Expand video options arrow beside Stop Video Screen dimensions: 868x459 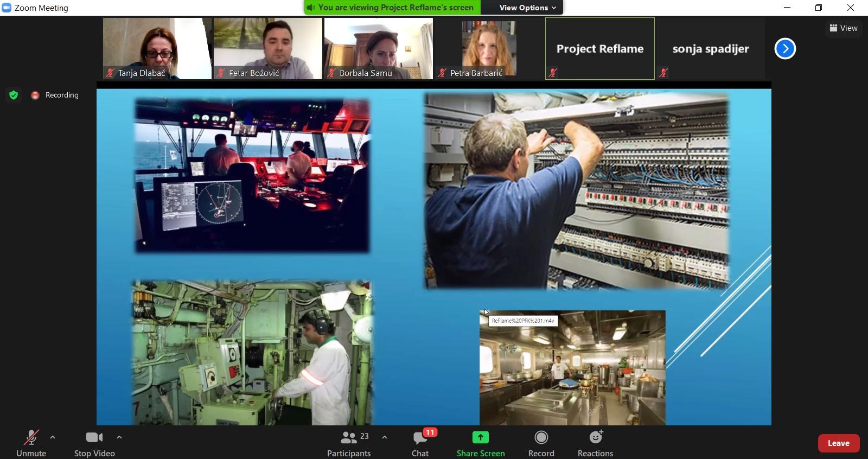coord(119,437)
